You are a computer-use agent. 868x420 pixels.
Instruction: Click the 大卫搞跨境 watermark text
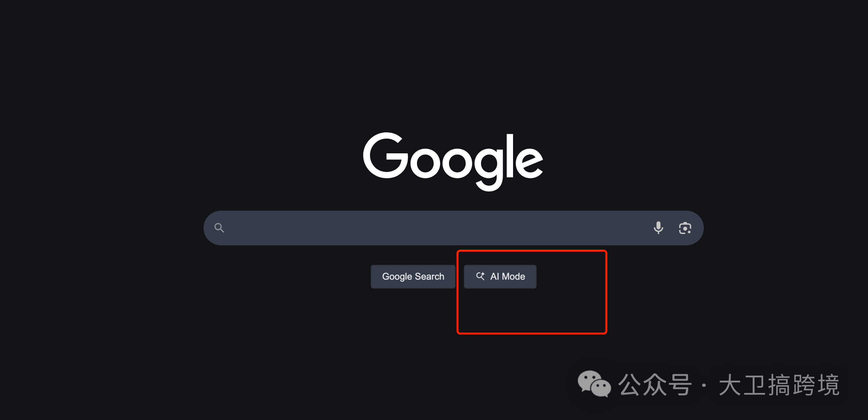(x=779, y=385)
